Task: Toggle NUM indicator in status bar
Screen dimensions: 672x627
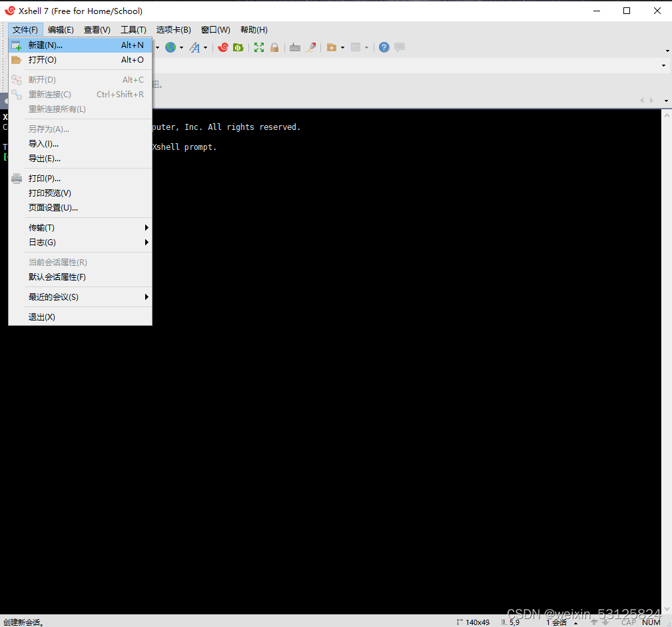Action: tap(651, 622)
